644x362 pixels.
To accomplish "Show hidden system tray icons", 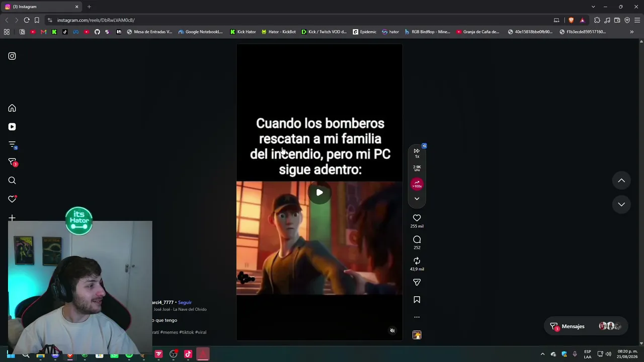I will 542,354.
